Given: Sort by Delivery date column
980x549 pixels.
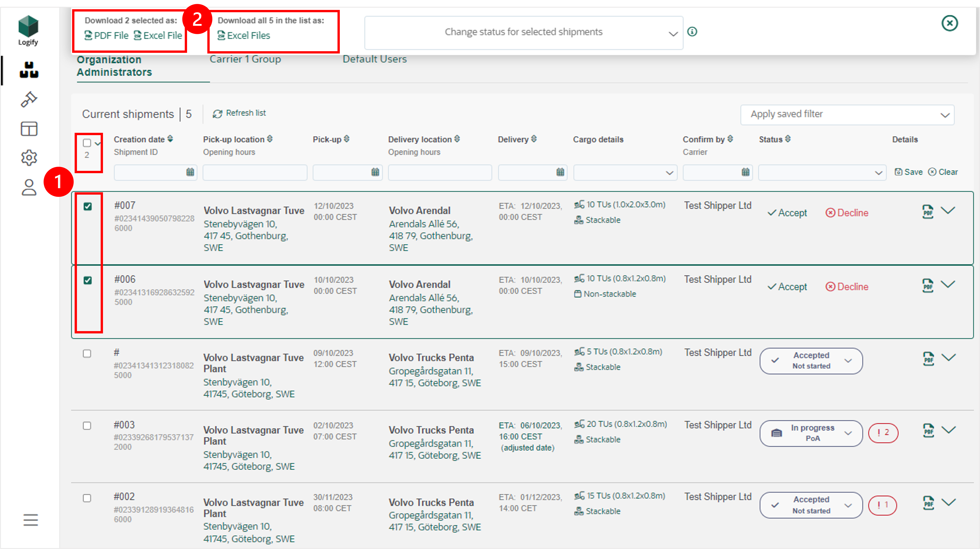Looking at the screenshot, I should tap(534, 139).
